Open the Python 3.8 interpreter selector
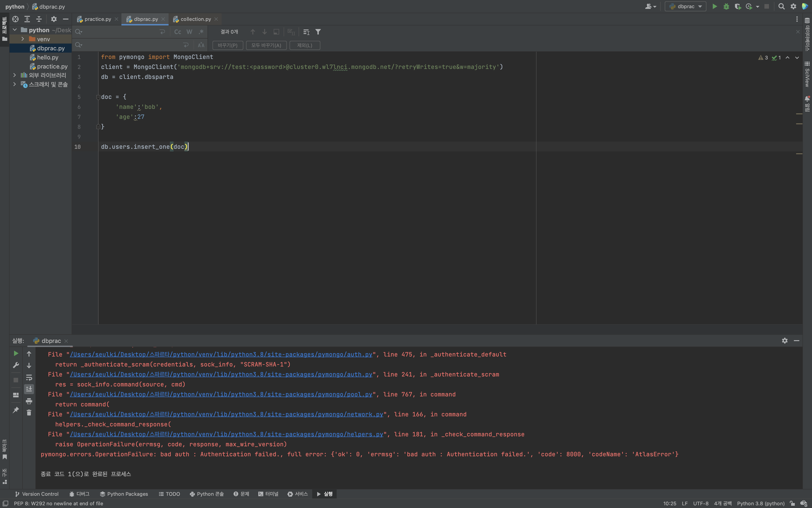The width and height of the screenshot is (812, 508). tap(760, 503)
